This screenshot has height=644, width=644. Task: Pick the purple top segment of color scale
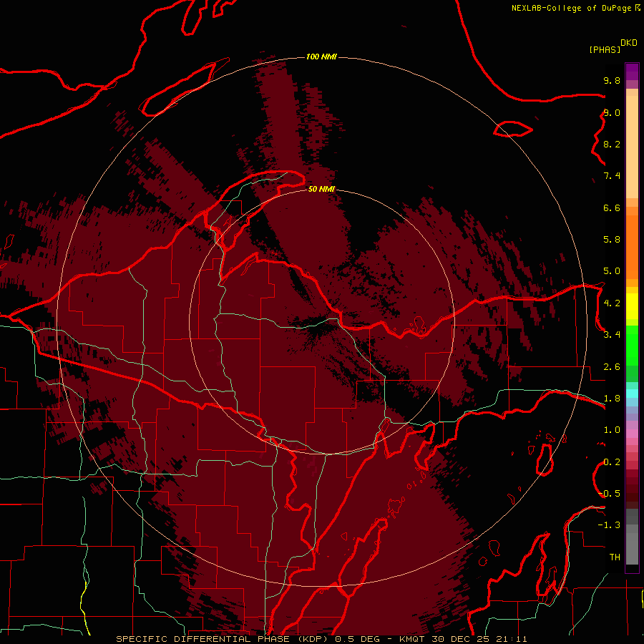(x=632, y=72)
